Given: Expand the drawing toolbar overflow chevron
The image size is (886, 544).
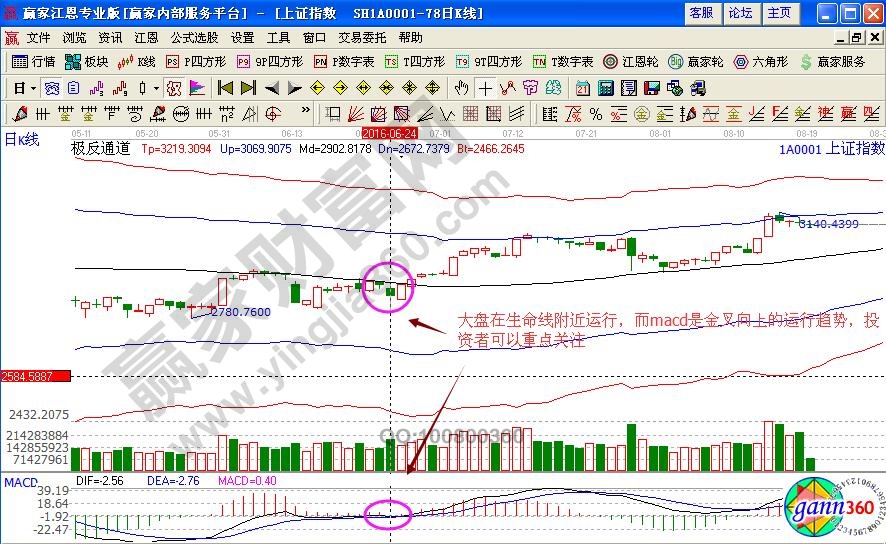Looking at the screenshot, I should [306, 110].
